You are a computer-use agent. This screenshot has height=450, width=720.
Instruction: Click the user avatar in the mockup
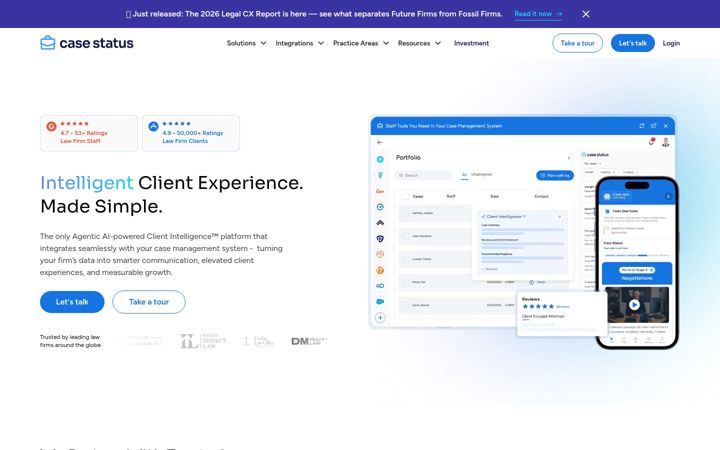(x=665, y=142)
